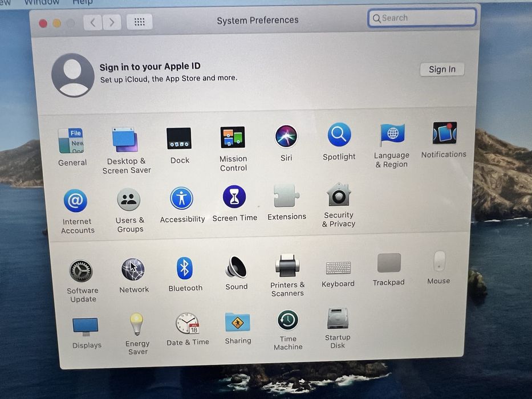The image size is (532, 399).
Task: Open Language & Region pane
Action: (x=392, y=145)
